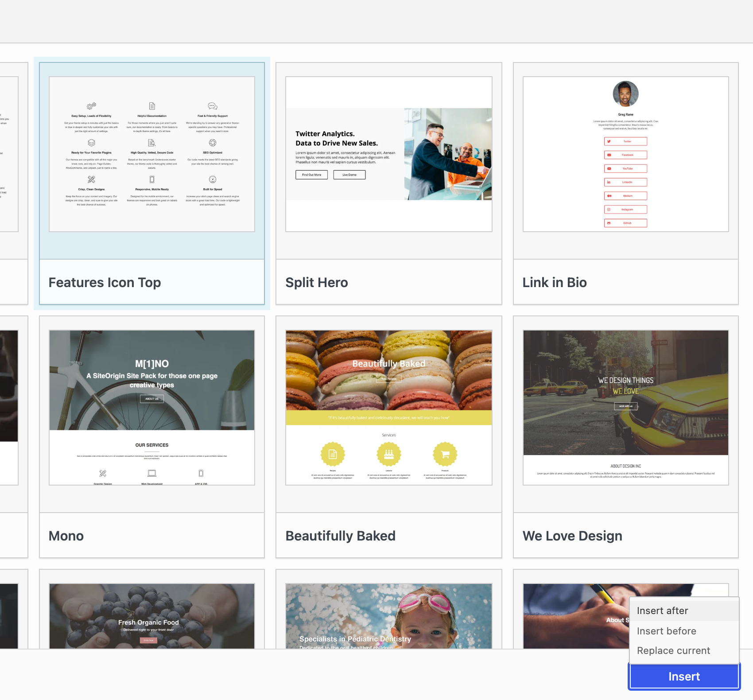Viewport: 753px width, 700px height.
Task: Click the Link in Bio title
Action: coord(555,283)
